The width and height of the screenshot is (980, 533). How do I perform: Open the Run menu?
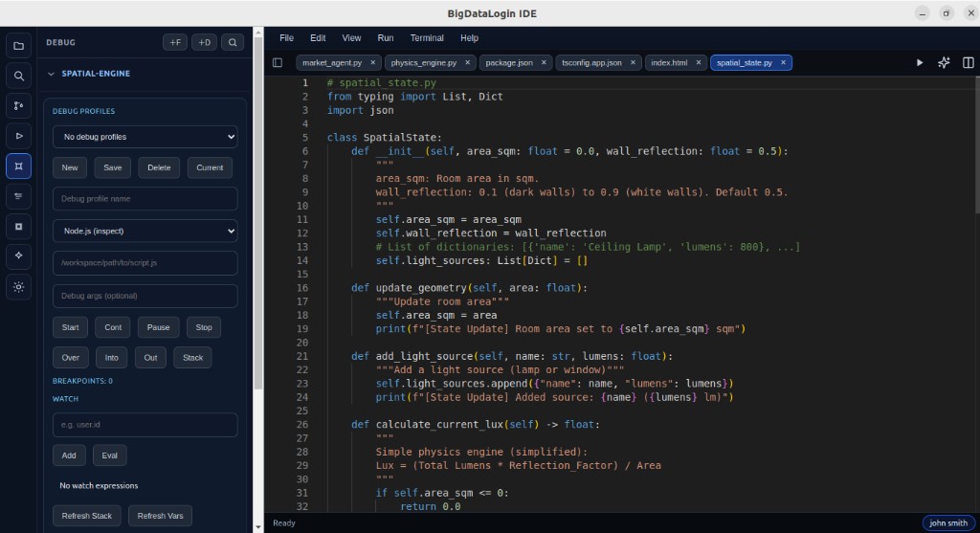point(386,38)
